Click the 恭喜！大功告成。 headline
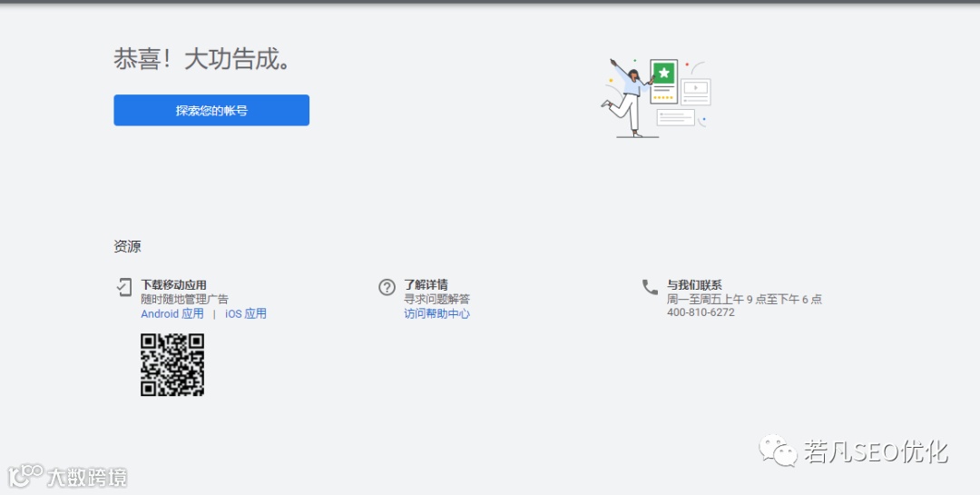Viewport: 980px width, 495px height. 201,59
